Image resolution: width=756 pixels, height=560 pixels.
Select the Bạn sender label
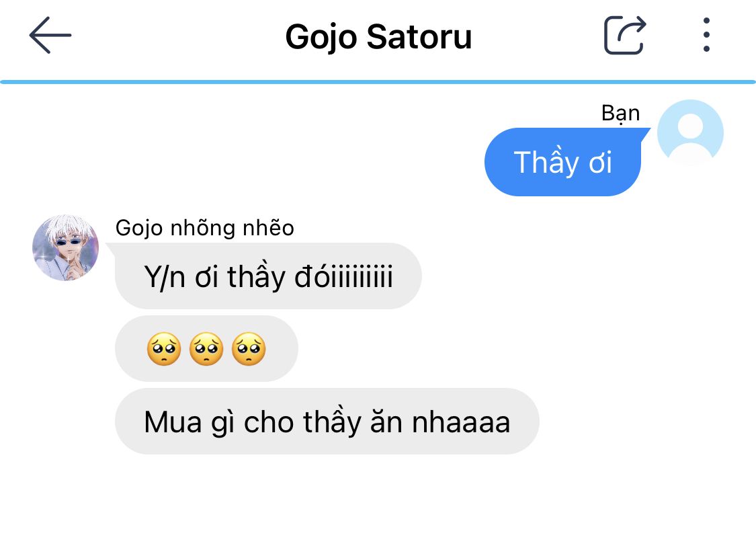620,114
